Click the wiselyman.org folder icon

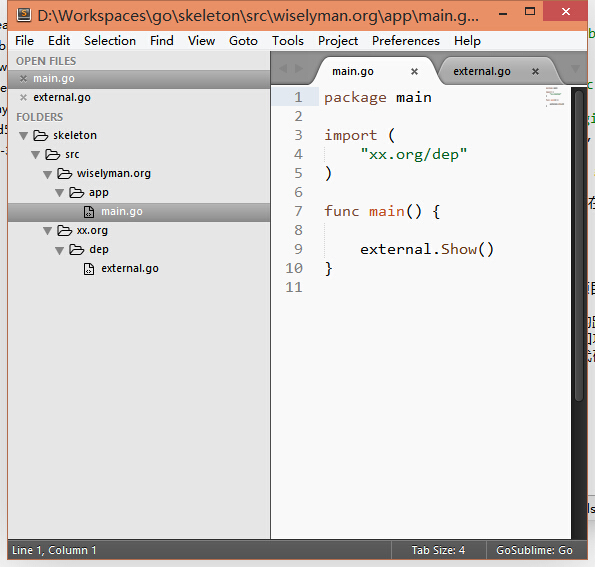tap(65, 173)
